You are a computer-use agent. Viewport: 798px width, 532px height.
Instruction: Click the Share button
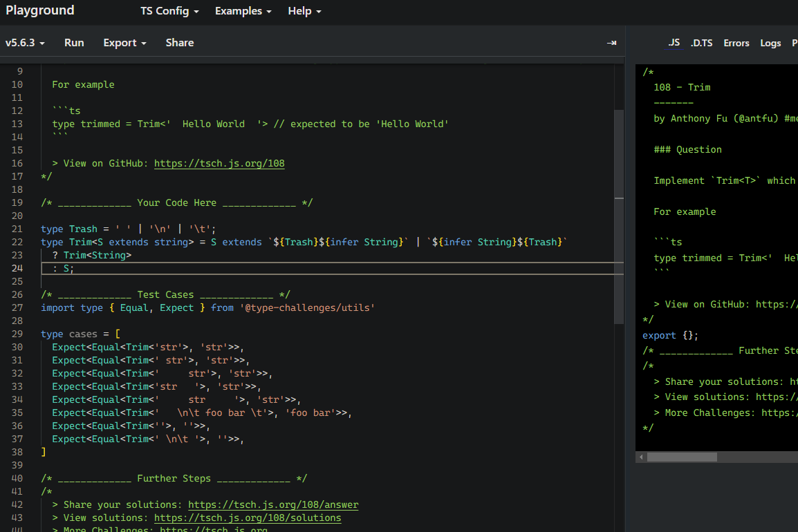point(180,43)
